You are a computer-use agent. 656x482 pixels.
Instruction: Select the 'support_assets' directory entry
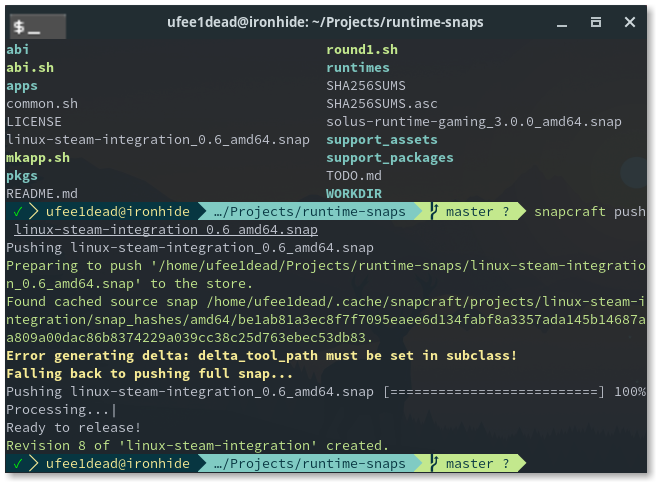[x=382, y=140]
